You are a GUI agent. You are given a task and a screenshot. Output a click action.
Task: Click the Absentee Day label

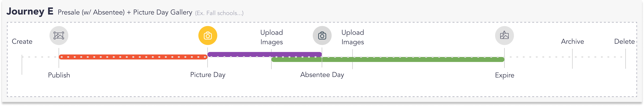[322, 75]
